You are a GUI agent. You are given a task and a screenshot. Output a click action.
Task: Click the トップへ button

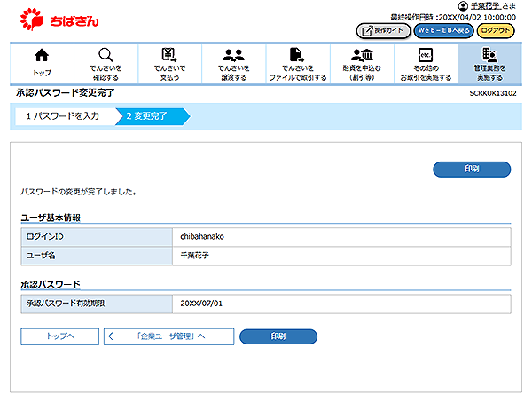59,336
